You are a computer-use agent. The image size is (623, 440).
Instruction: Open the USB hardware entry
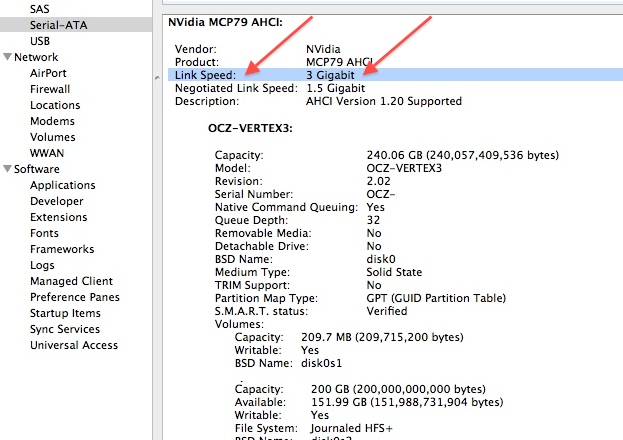click(40, 41)
